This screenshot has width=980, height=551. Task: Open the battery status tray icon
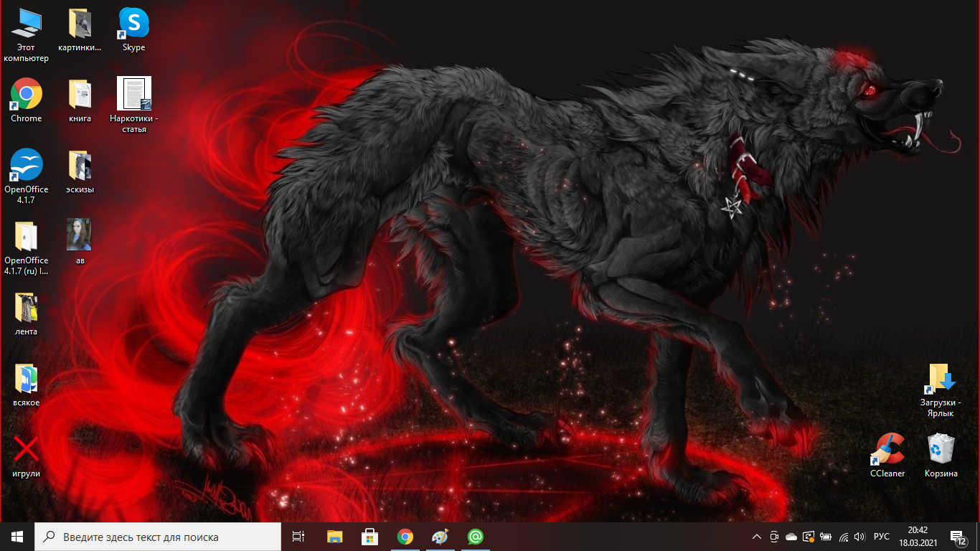826,537
